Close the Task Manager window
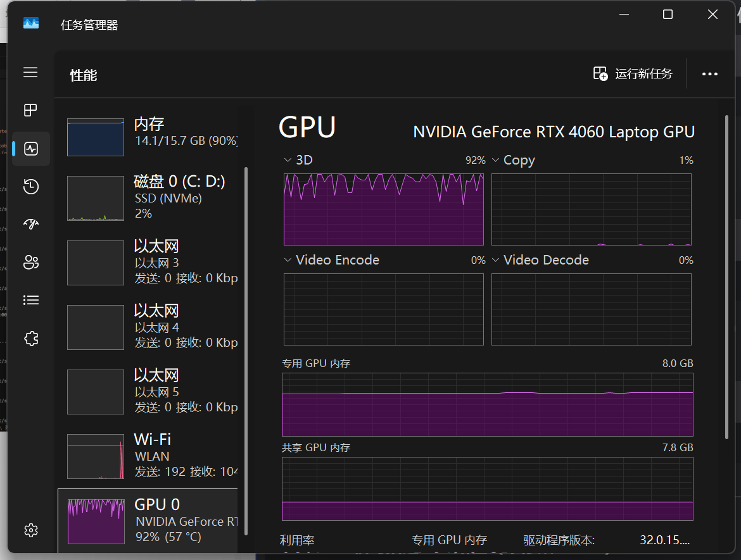This screenshot has height=560, width=741. 712,15
